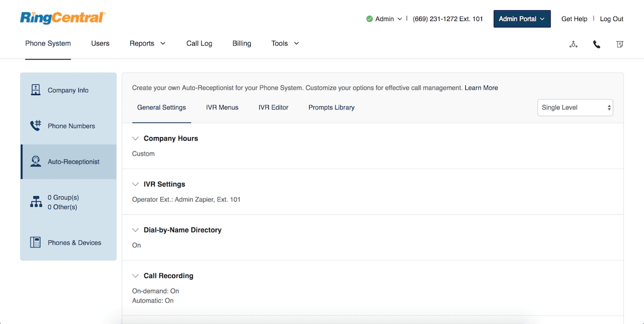644x324 pixels.
Task: Click the (669) 231-1272 Ext. 101 number
Action: [x=448, y=19]
